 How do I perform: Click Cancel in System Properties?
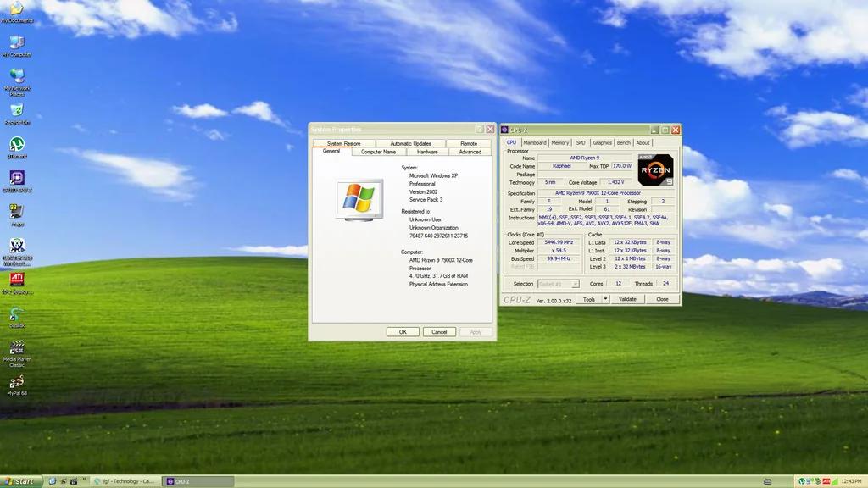[439, 332]
